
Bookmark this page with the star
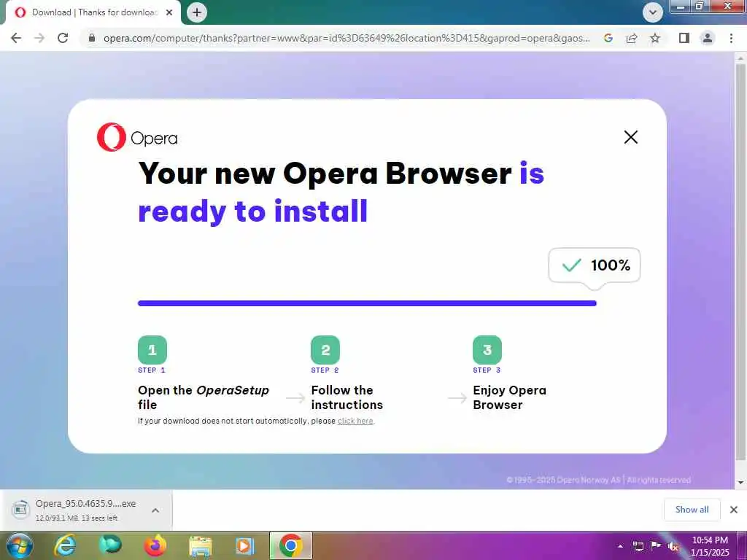655,38
